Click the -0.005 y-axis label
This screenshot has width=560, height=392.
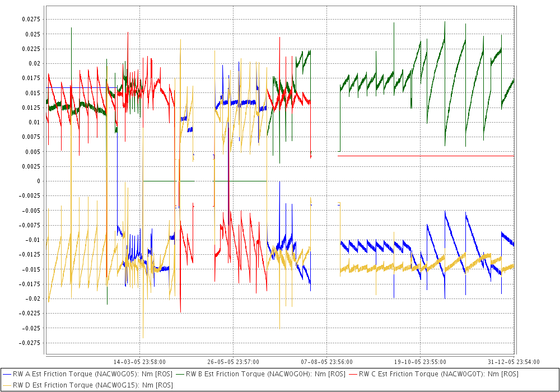pyautogui.click(x=31, y=211)
